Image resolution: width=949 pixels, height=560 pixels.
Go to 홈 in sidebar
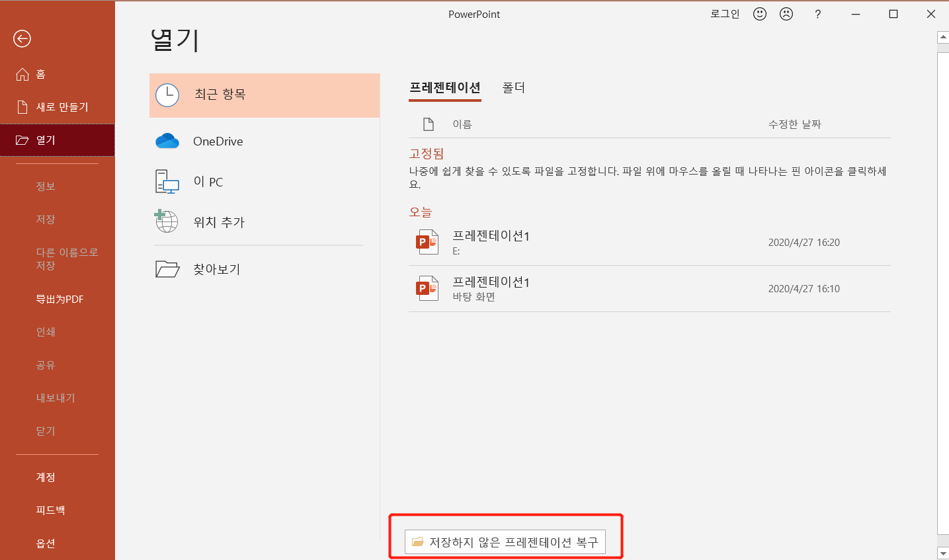tap(40, 75)
